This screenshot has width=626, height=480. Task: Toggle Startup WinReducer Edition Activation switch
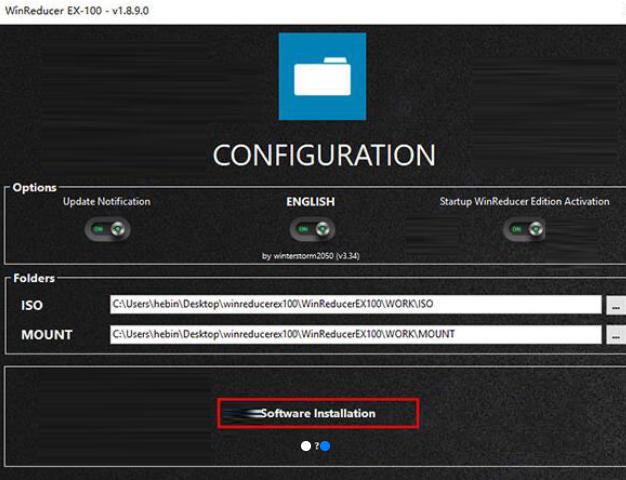[x=524, y=229]
